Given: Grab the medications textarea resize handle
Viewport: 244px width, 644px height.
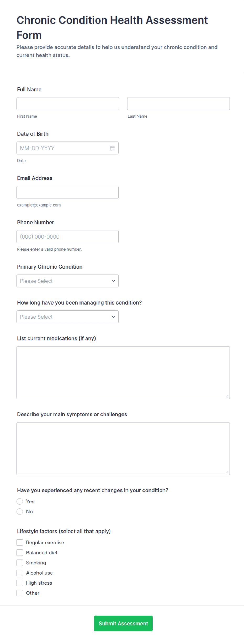Looking at the screenshot, I should 227,396.
